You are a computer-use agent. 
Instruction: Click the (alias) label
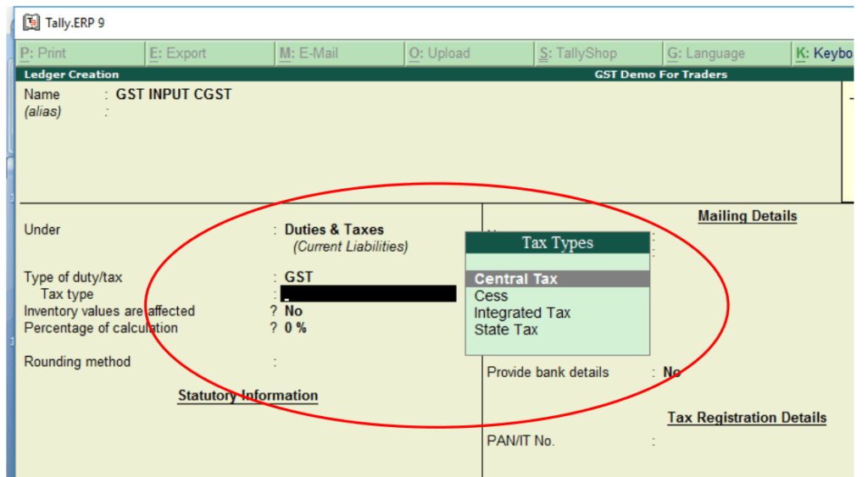pyautogui.click(x=42, y=112)
